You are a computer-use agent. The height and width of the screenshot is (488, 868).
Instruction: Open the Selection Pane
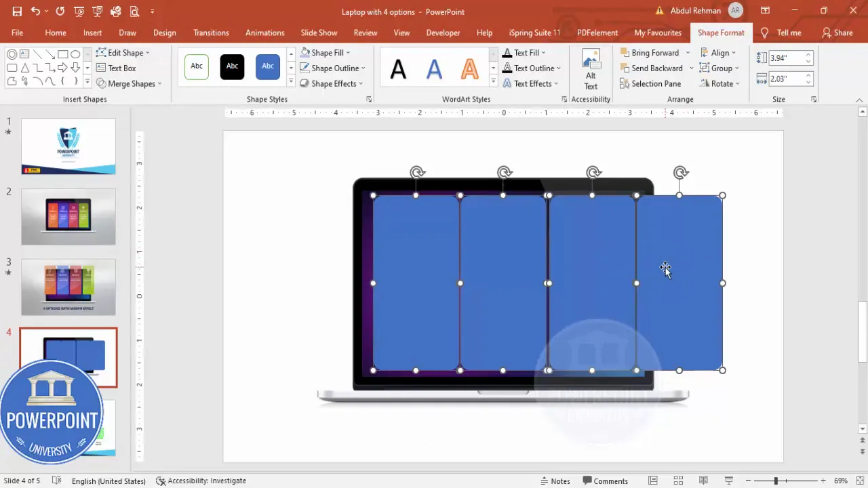click(650, 83)
